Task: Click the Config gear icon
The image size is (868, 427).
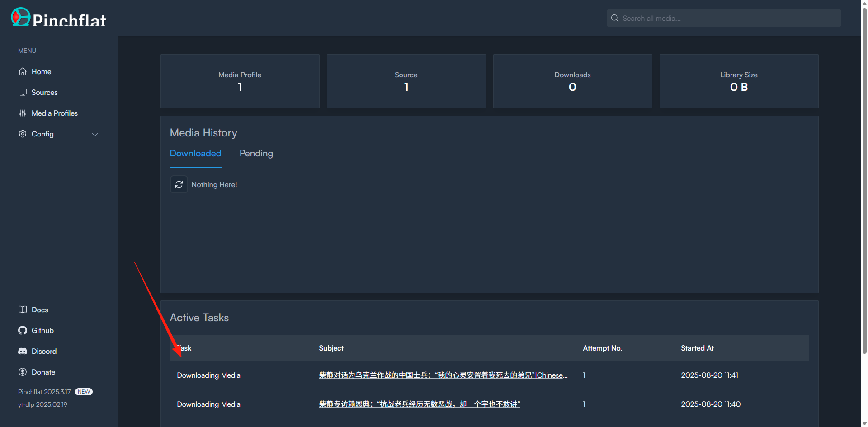Action: pos(23,134)
